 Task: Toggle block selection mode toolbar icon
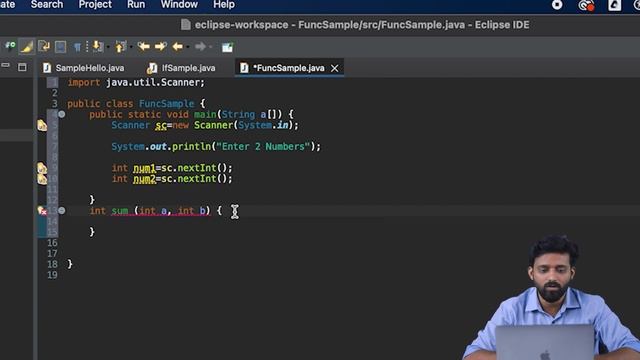[60, 47]
